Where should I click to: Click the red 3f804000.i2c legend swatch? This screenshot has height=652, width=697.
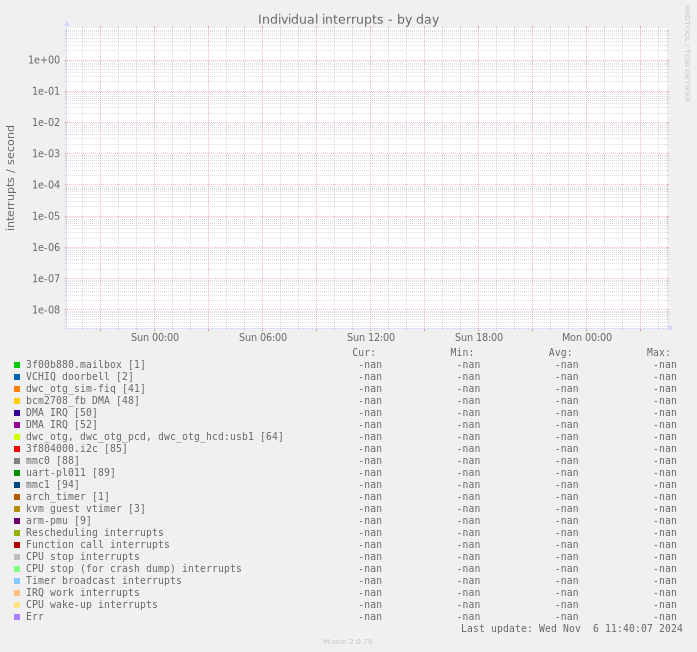tap(17, 449)
